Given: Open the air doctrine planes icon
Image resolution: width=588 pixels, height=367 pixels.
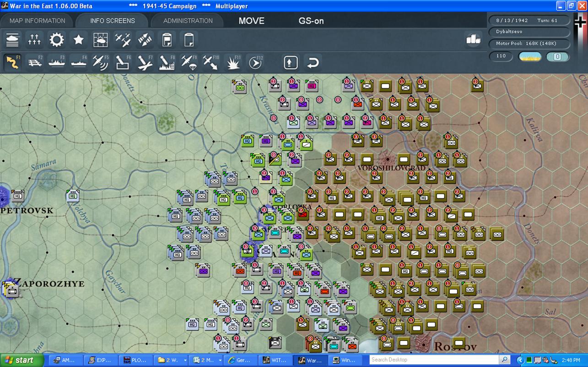Looking at the screenshot, I should (123, 40).
